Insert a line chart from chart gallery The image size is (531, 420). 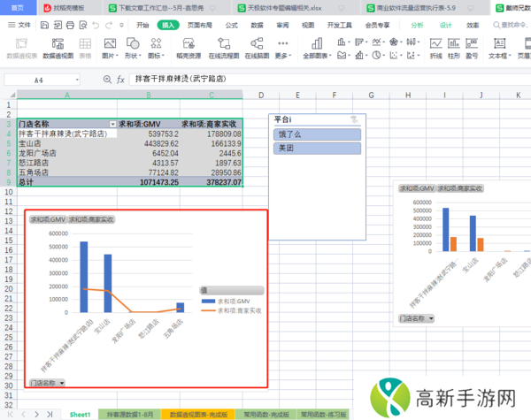378,42
